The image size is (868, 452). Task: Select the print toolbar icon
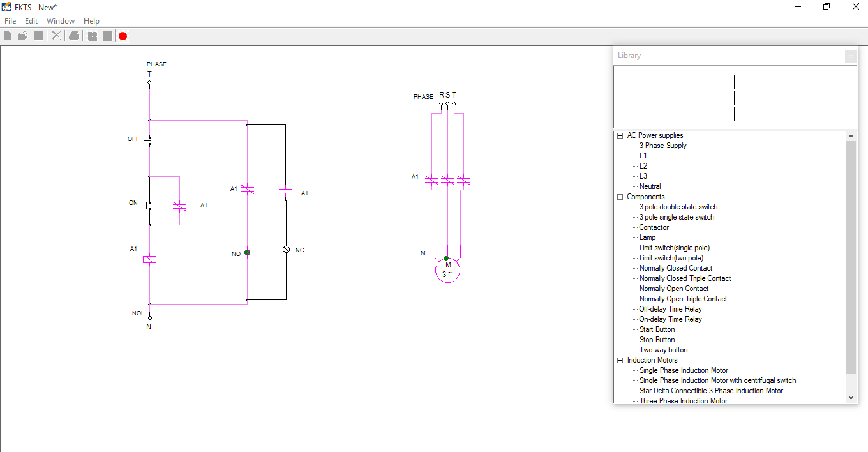[73, 36]
